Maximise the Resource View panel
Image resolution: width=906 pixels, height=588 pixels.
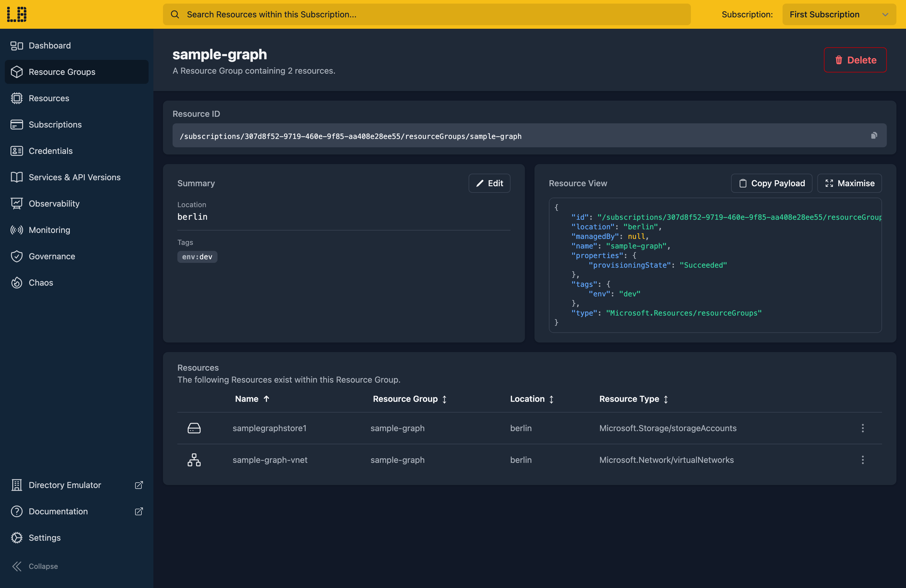pyautogui.click(x=849, y=183)
